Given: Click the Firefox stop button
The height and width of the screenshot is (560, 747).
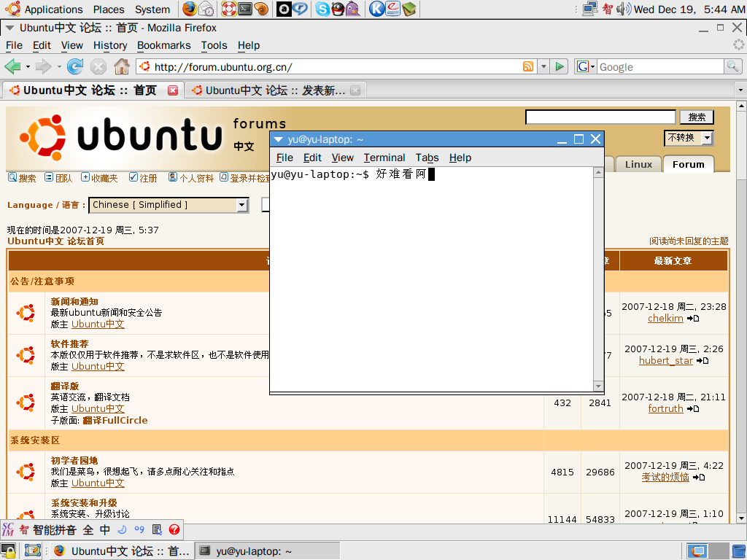Looking at the screenshot, I should click(98, 66).
